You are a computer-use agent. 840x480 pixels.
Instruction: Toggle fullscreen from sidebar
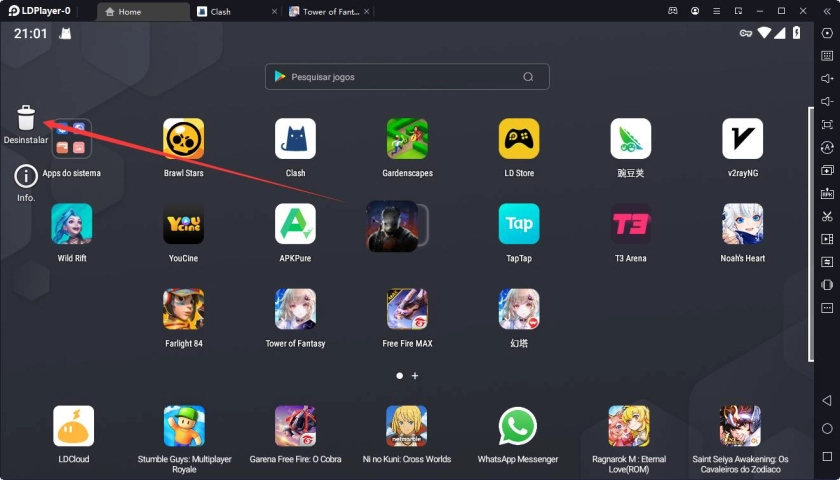pos(827,125)
